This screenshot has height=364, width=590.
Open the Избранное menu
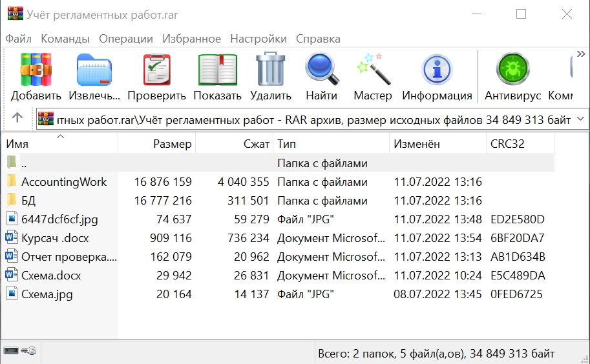coord(191,39)
